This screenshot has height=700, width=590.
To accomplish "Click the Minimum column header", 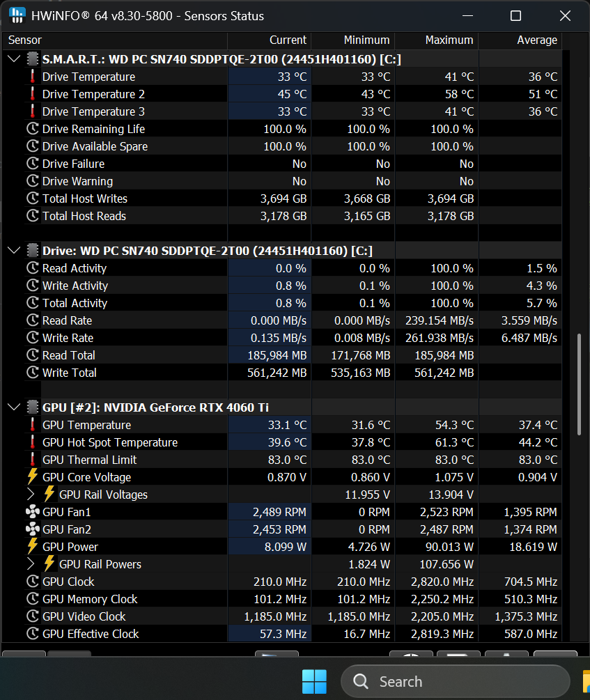I will [x=353, y=40].
